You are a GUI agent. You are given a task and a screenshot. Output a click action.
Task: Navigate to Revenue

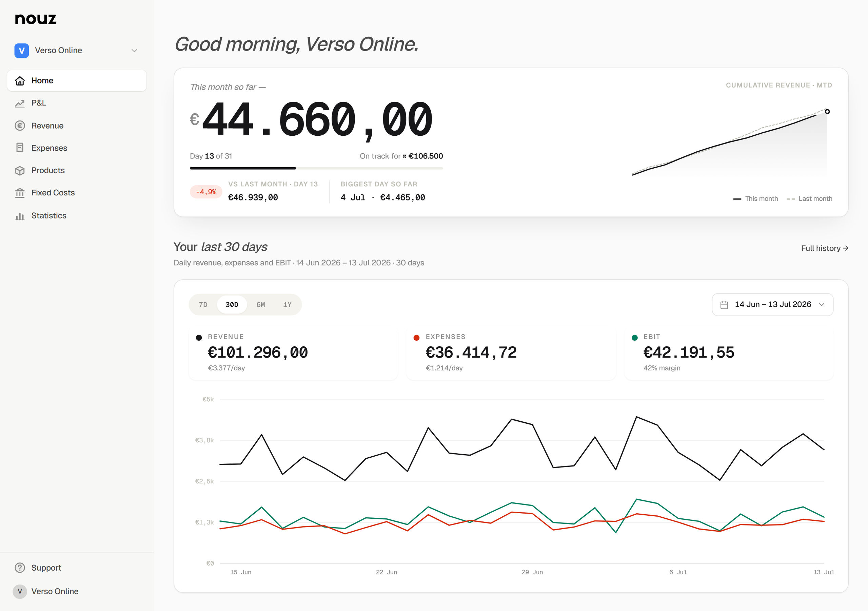tap(77, 126)
